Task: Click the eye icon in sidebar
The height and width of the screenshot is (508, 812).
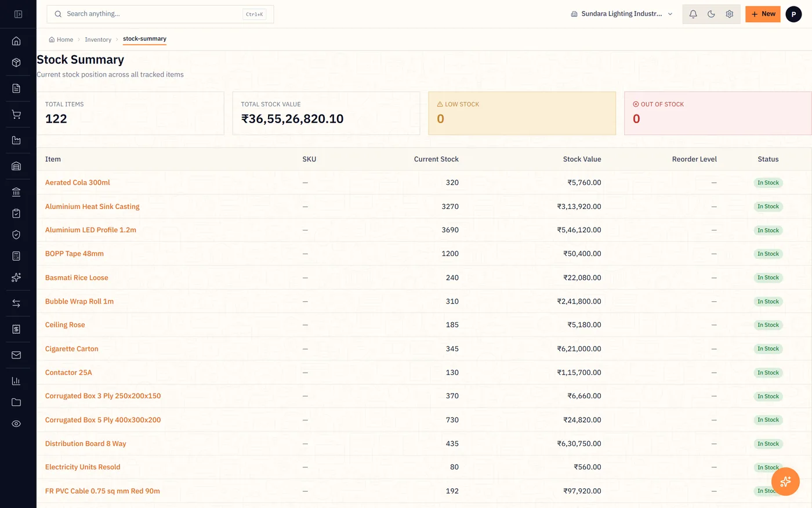Action: [x=16, y=424]
